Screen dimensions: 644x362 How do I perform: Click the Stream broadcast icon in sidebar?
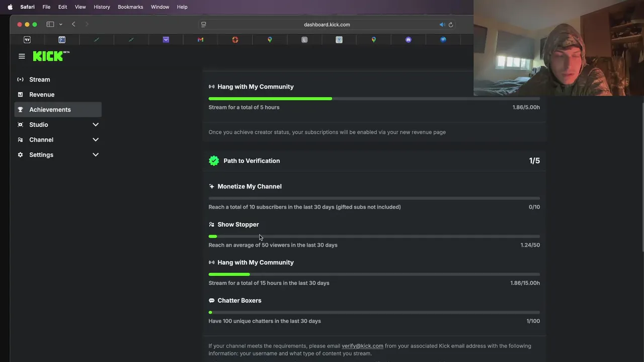[20, 79]
